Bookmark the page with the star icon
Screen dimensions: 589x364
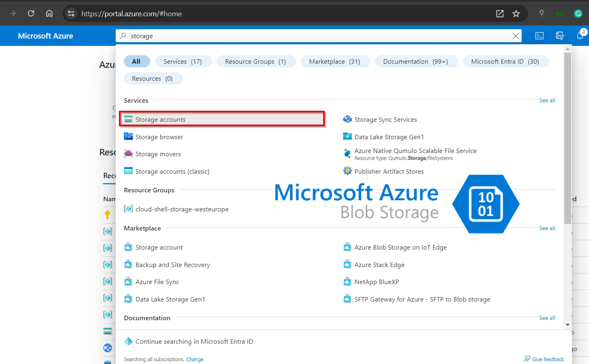(x=516, y=13)
